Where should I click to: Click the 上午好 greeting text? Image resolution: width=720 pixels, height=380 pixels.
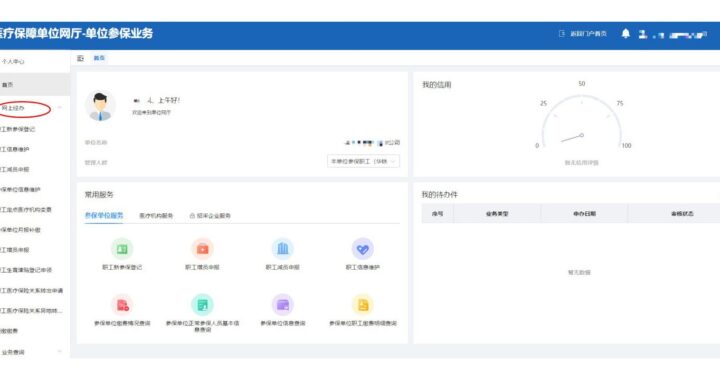(169, 100)
